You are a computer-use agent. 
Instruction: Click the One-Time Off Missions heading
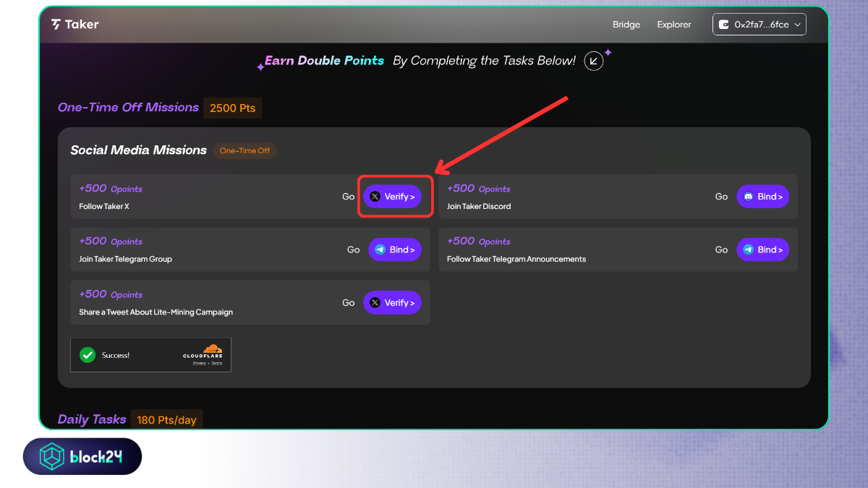tap(128, 107)
